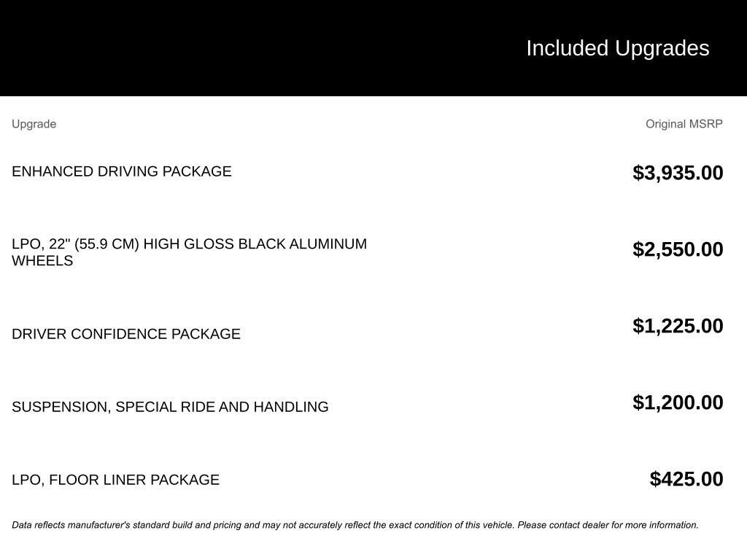Click the $1,225.00 price
747x560 pixels.
[x=678, y=326]
